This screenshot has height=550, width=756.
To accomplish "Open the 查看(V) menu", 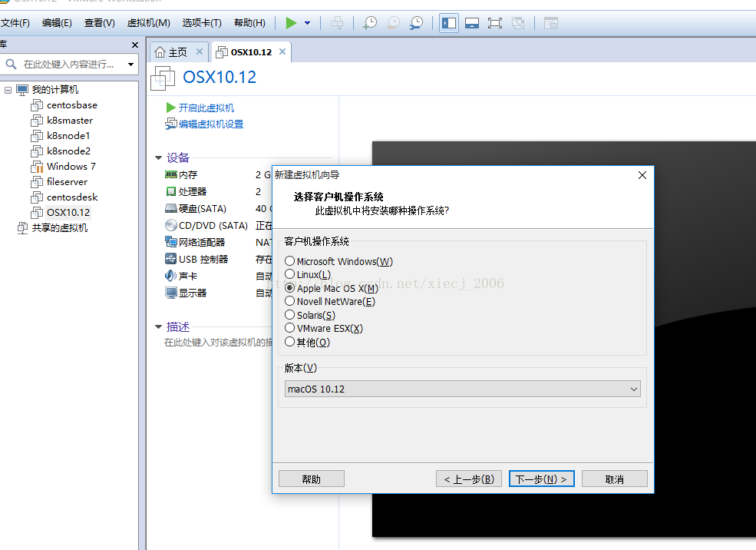I will [99, 23].
